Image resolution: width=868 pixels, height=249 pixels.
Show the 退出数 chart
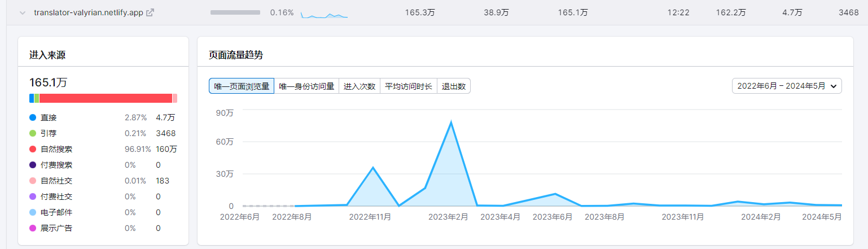point(454,86)
